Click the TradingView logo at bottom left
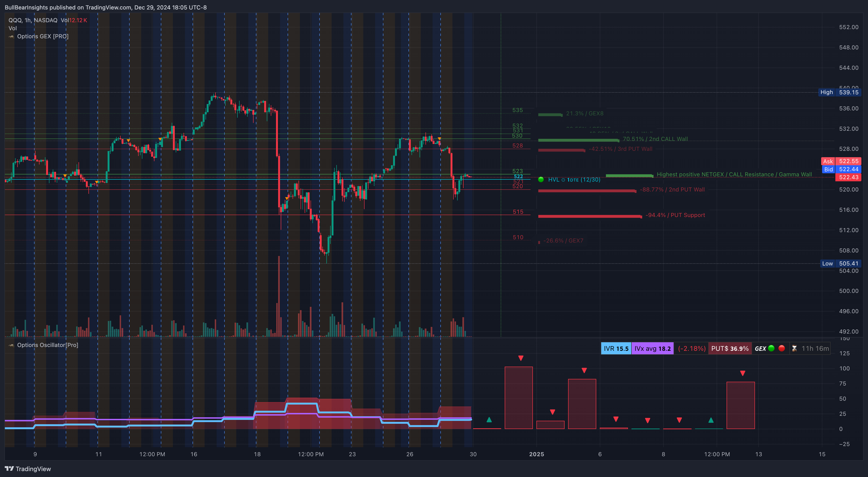This screenshot has height=477, width=868. tap(28, 469)
